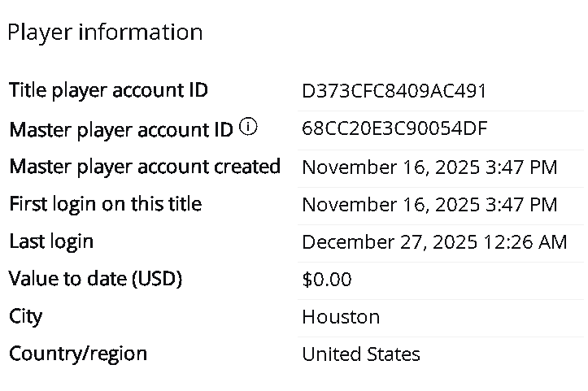Select the Country/region label
The height and width of the screenshot is (391, 588).
point(78,354)
